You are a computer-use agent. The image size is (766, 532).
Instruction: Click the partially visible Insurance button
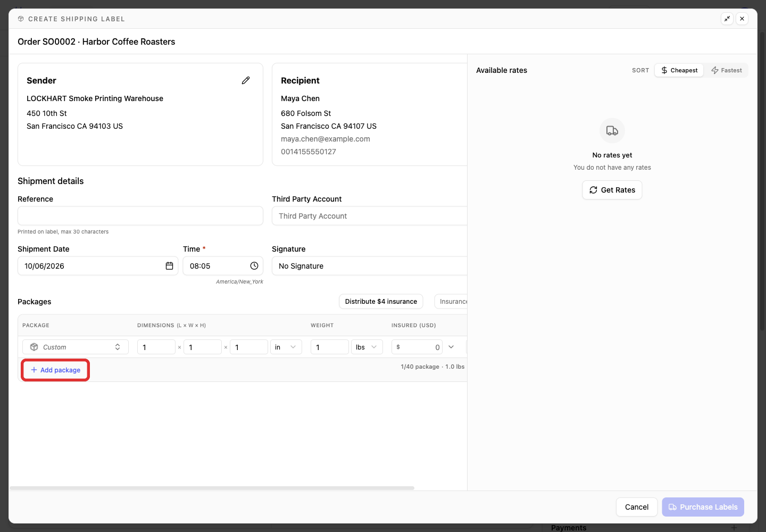451,302
